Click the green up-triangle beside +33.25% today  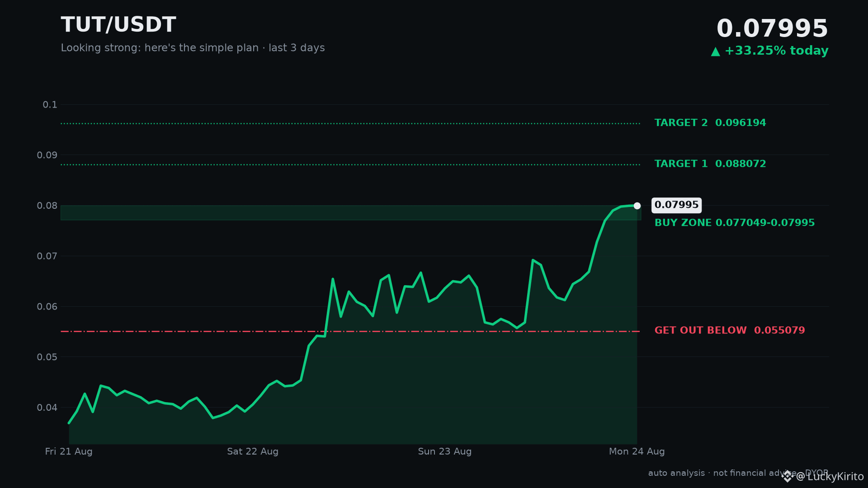click(x=715, y=52)
